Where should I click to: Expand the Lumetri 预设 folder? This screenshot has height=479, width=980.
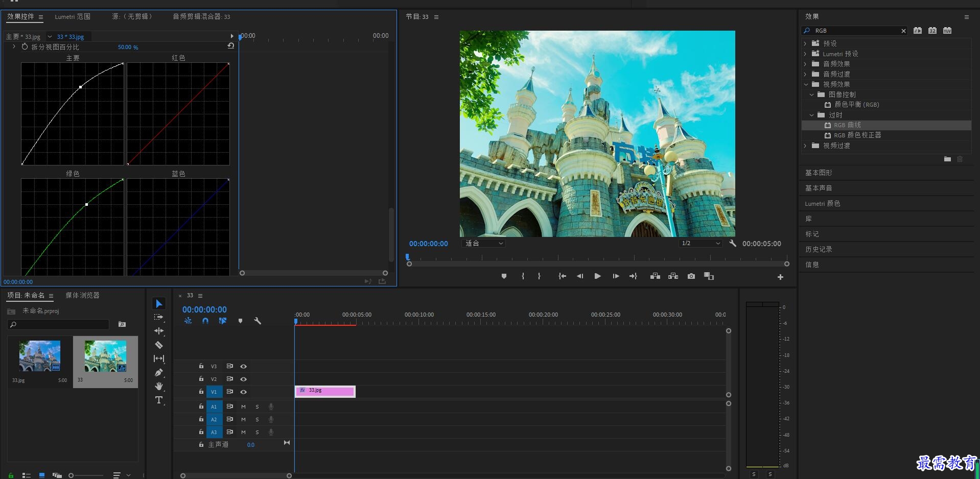point(805,54)
